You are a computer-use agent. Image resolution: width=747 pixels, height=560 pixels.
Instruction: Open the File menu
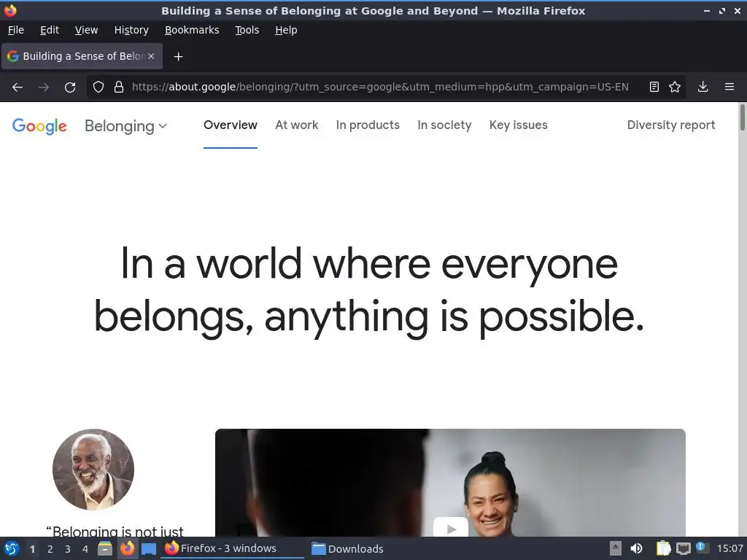coord(16,30)
